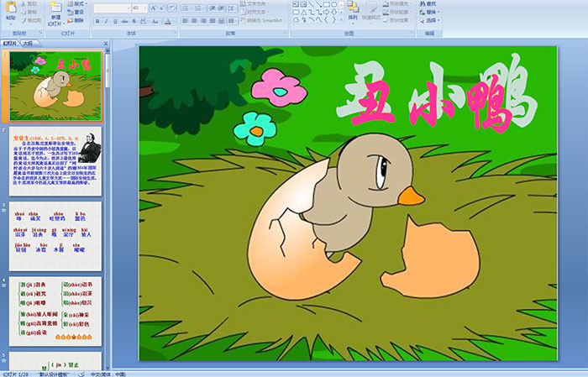Select slide 4 thumbnail with bracketed words
Viewport: 588px width, 377px height.
[55, 312]
